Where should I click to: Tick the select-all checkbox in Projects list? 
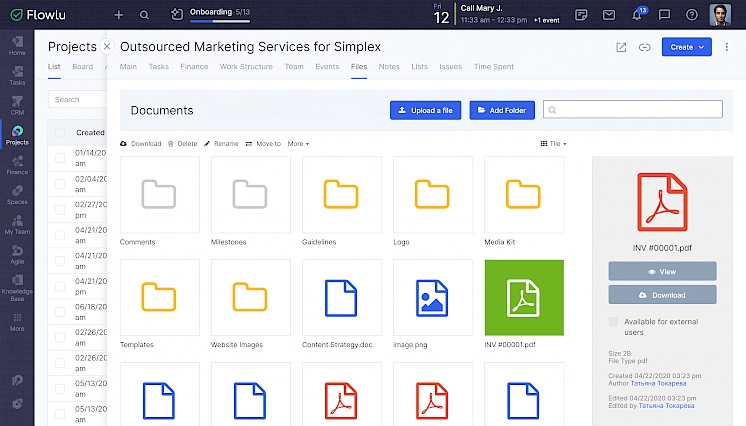tap(61, 132)
